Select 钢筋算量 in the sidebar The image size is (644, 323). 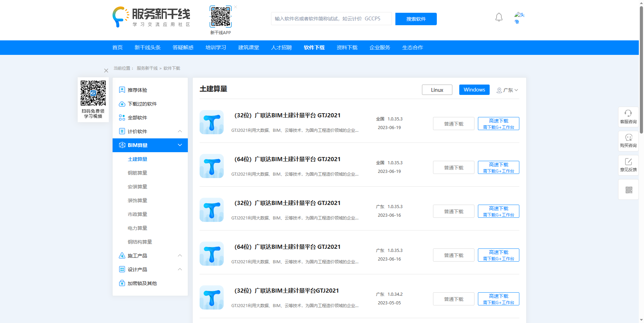coord(137,173)
